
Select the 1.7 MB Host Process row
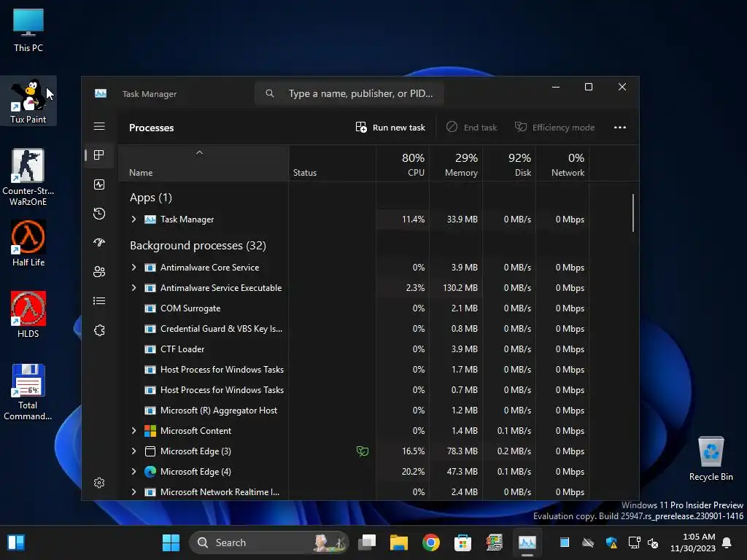click(354, 370)
